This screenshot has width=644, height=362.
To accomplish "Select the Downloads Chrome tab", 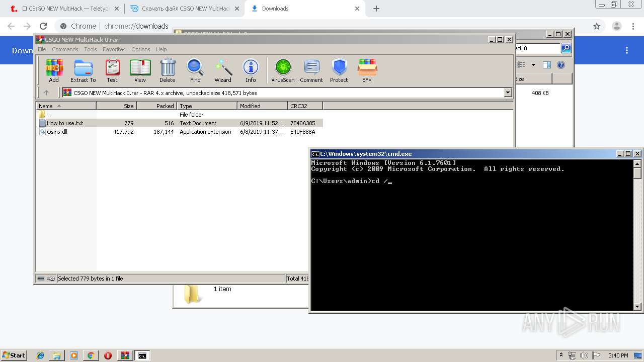I will tap(305, 9).
